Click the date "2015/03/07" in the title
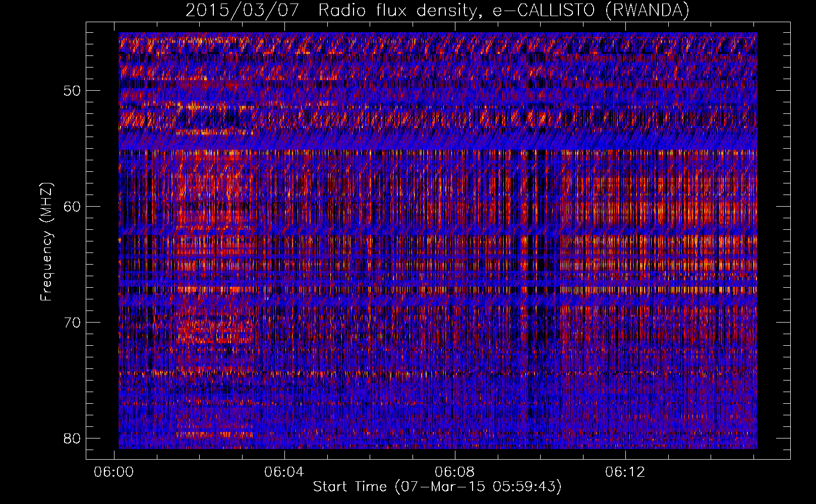 243,10
